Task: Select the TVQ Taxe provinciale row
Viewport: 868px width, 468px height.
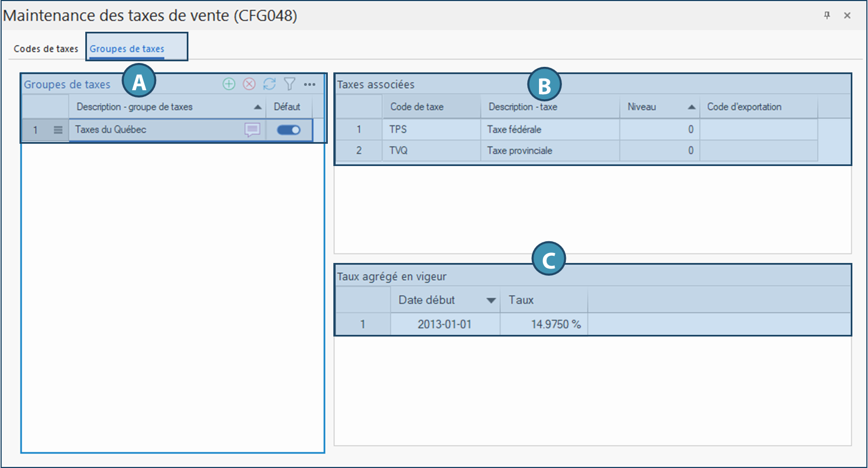Action: (x=549, y=150)
